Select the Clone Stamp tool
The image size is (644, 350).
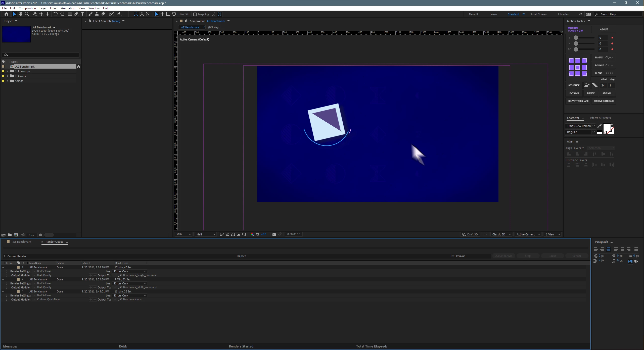pyautogui.click(x=97, y=14)
